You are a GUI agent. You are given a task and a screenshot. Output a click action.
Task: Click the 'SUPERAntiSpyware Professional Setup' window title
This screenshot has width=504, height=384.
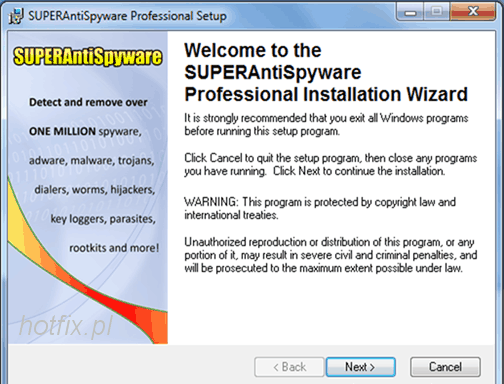[127, 16]
